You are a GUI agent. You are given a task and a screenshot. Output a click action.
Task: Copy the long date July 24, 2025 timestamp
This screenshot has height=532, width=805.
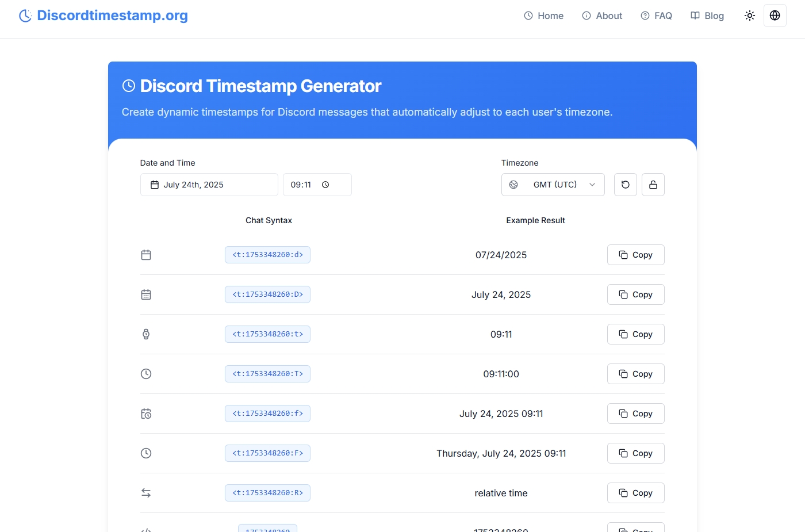(x=635, y=294)
